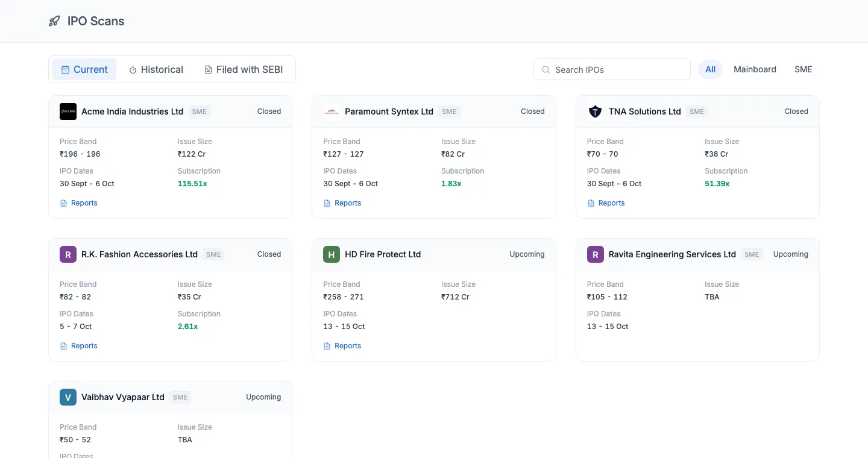Click the Vaibhav Vyapaar Ltd title

[123, 397]
